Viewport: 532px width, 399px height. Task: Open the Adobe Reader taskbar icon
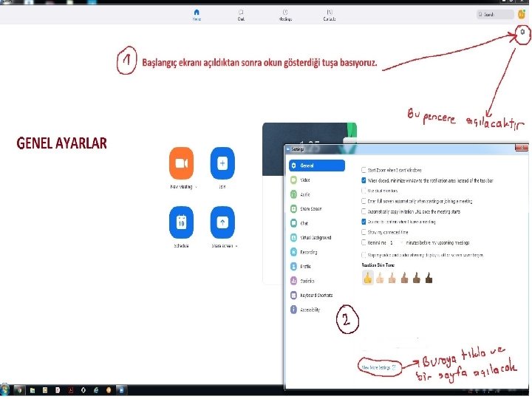point(71,390)
